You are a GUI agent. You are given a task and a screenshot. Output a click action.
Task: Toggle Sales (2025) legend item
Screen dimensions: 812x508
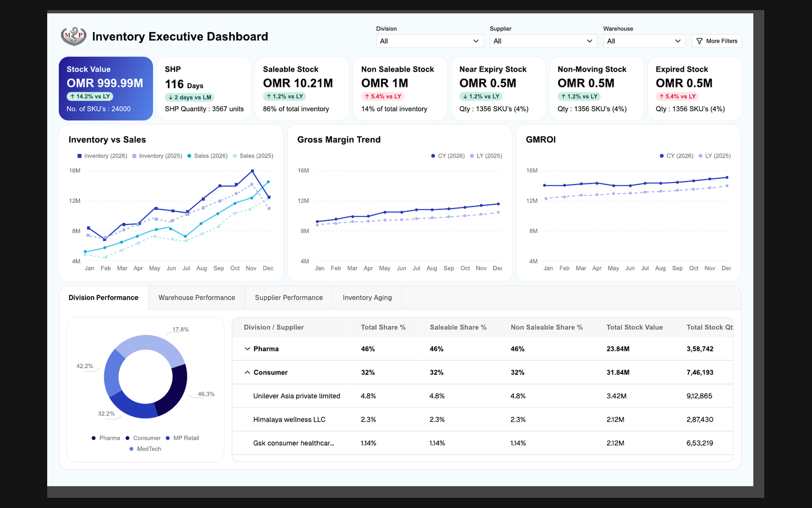(253, 156)
